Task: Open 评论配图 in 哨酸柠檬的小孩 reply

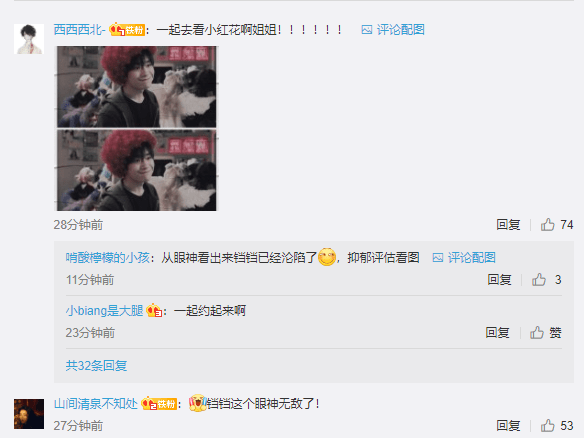Action: (464, 257)
